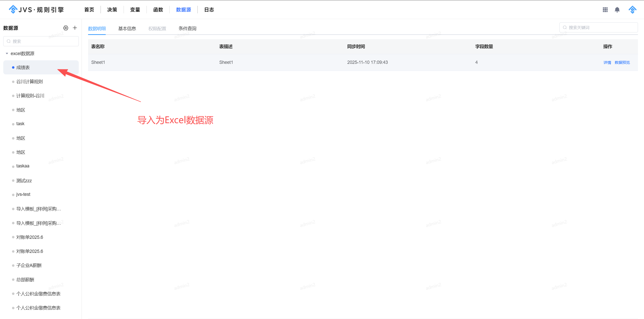Viewport: 644px width, 319px height.
Task: Collapse the excel数据源 tree node
Action: pos(7,53)
